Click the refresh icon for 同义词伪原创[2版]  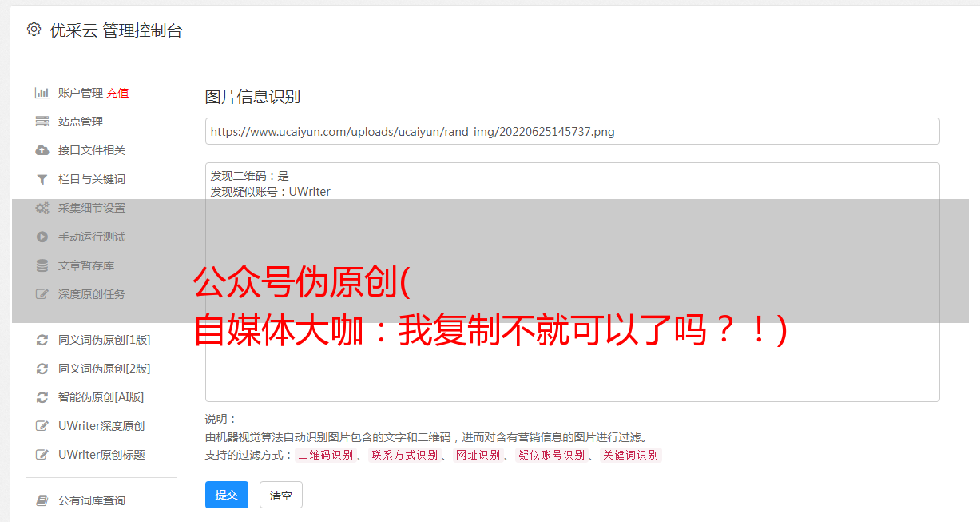pyautogui.click(x=42, y=369)
